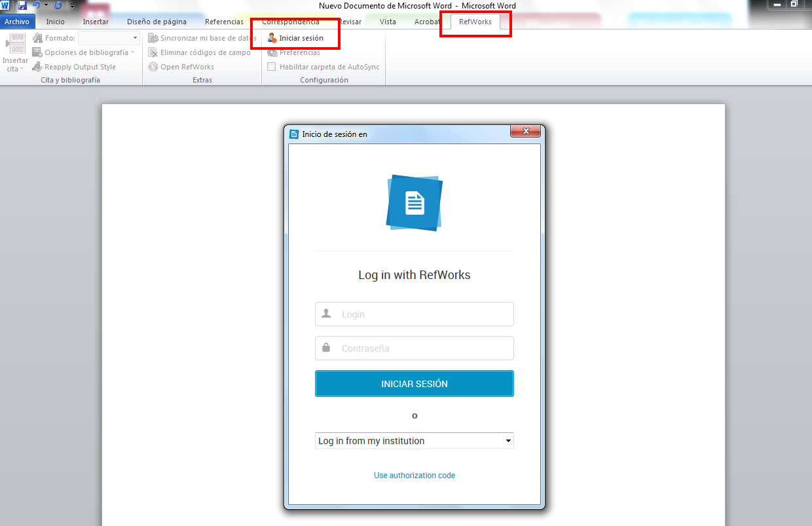The height and width of the screenshot is (526, 812).
Task: Open the Correspondencia tab
Action: point(291,22)
